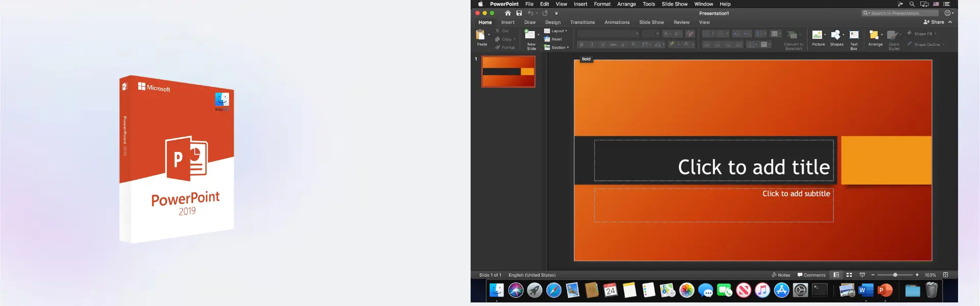Toggle Comments pane in status bar
The width and height of the screenshot is (980, 306).
pyautogui.click(x=812, y=275)
